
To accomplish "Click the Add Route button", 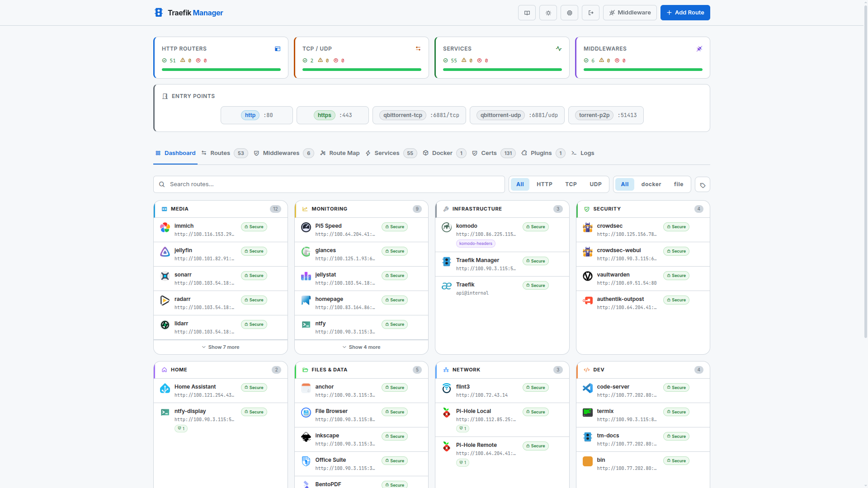I will click(685, 13).
